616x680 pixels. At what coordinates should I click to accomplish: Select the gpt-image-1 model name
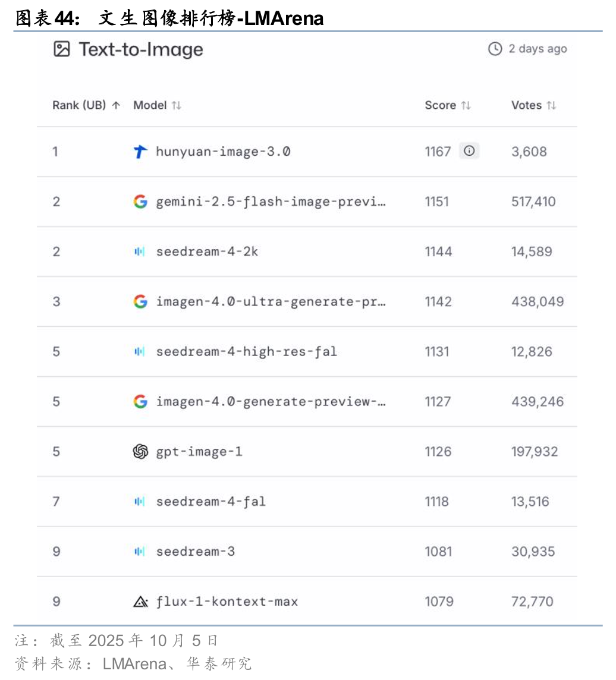pos(199,452)
